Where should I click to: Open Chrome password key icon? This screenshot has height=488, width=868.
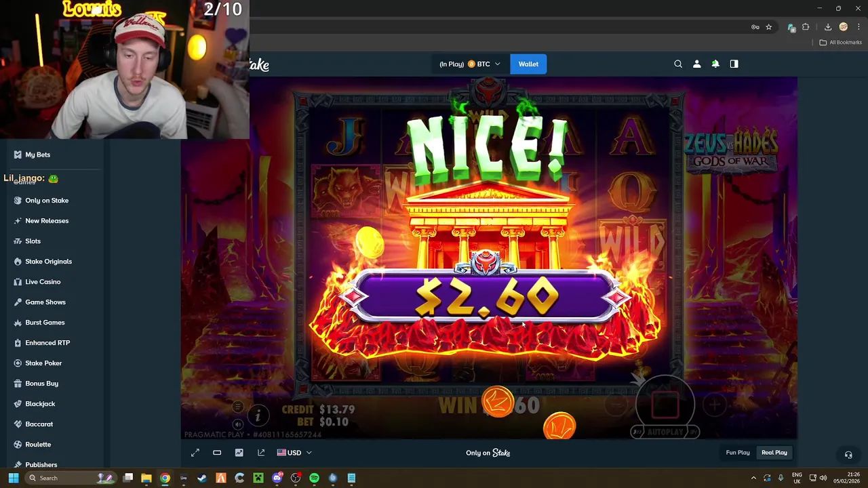point(755,27)
